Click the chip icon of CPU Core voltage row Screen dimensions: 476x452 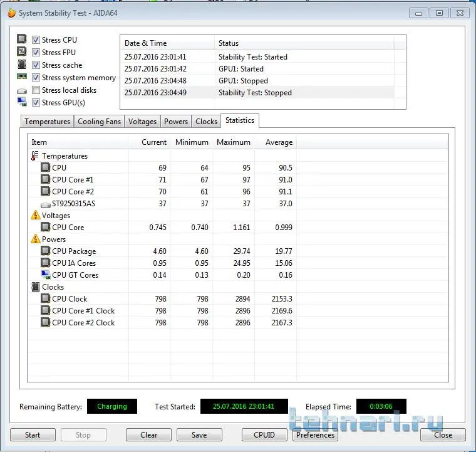click(46, 227)
